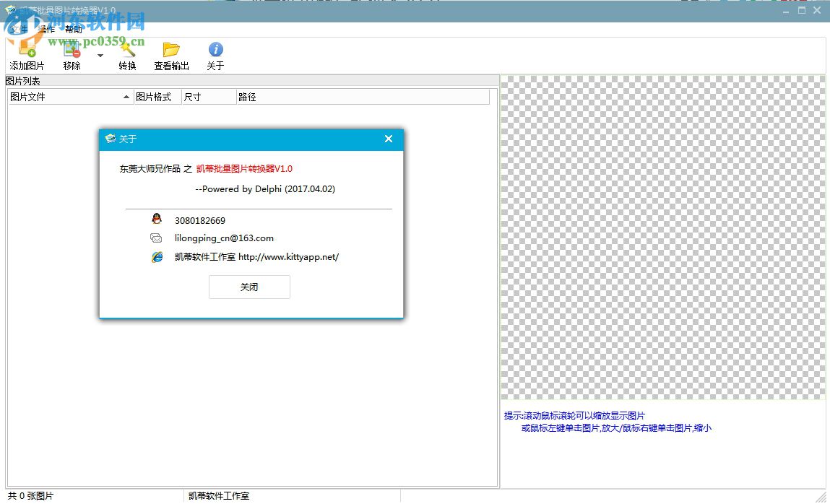The width and height of the screenshot is (830, 504).
Task: Click the QQ penguin icon in the About dialog
Action: 157,218
